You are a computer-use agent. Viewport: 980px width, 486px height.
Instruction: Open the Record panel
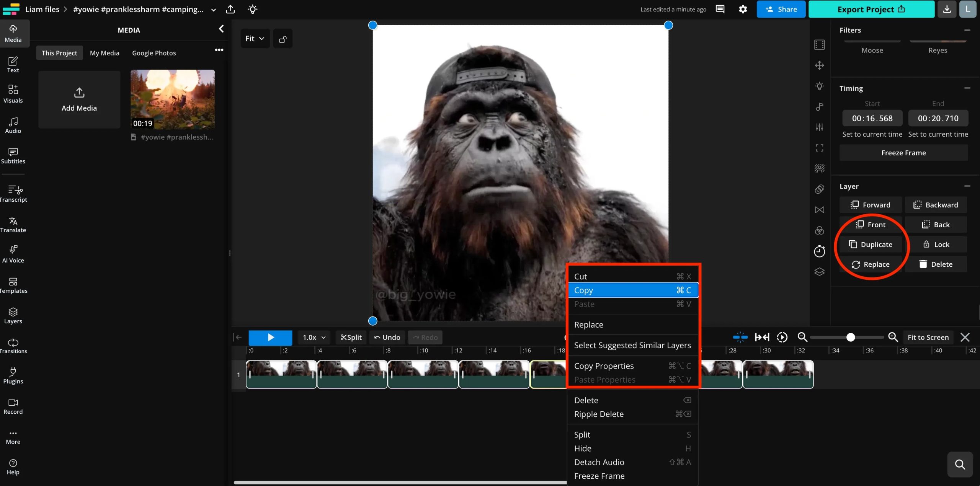click(x=13, y=406)
